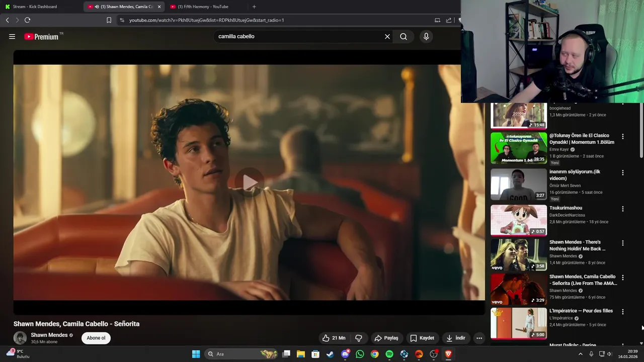The height and width of the screenshot is (362, 644).
Task: Open the El Clasico Momentum thumbnail 28:35
Action: coord(519,148)
